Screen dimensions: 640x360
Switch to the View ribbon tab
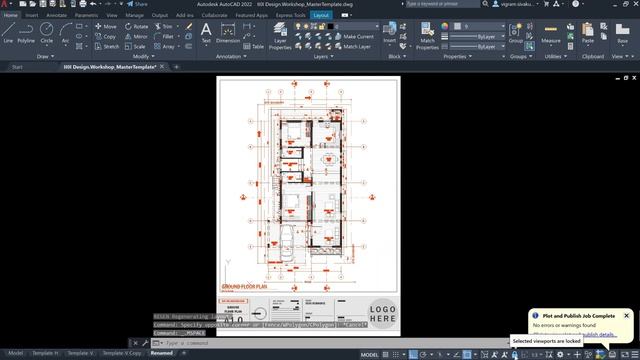111,15
